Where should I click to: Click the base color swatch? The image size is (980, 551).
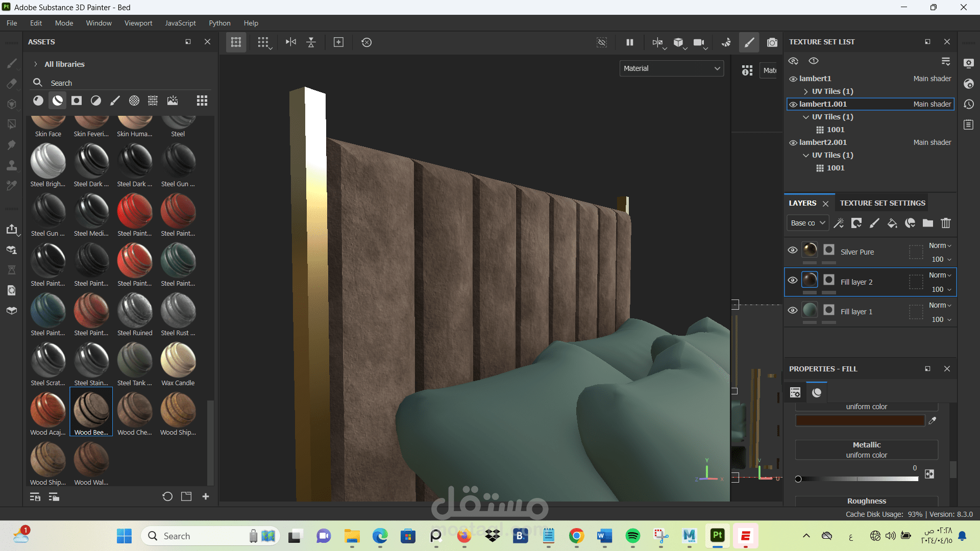coord(860,421)
